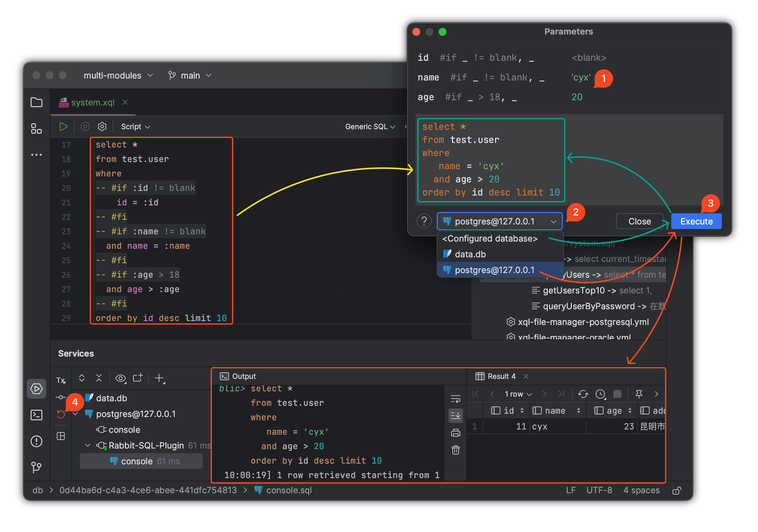The image size is (758, 532).
Task: Select the data.db service tree item
Action: click(111, 398)
